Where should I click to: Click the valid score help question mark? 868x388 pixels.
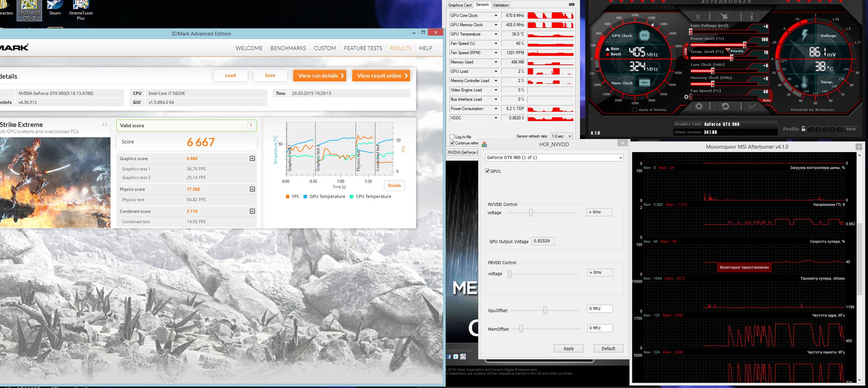click(x=251, y=126)
